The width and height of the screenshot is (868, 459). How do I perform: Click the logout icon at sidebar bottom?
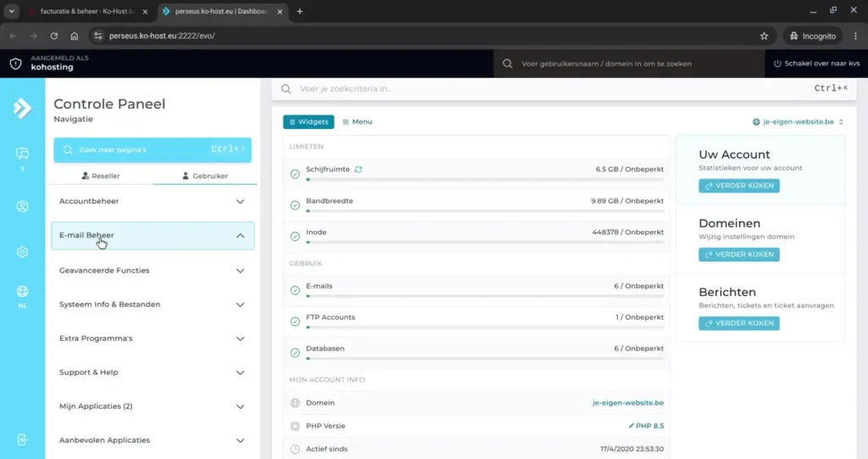coord(22,440)
